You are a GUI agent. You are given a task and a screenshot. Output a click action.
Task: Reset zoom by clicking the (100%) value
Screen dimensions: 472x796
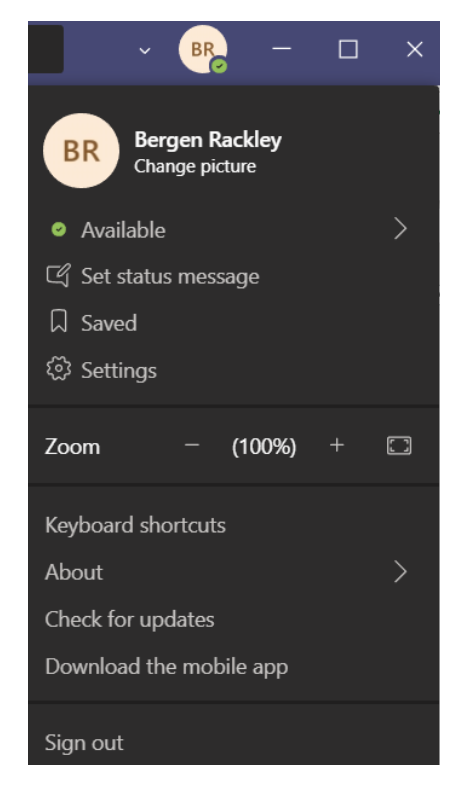(x=264, y=446)
